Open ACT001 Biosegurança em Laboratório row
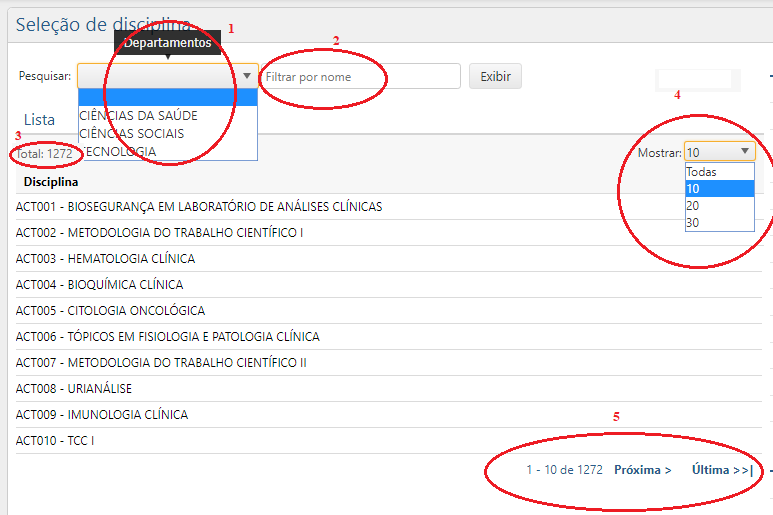773x515 pixels. click(x=199, y=207)
